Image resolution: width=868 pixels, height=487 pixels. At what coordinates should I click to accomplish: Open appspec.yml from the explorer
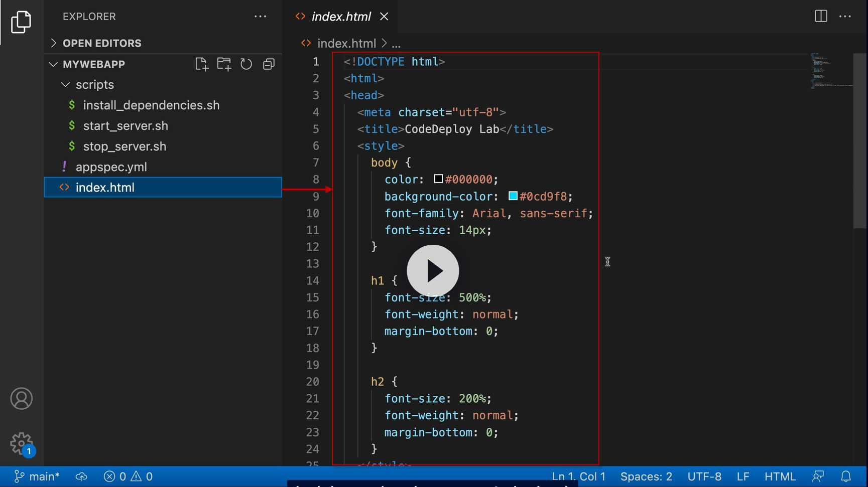pyautogui.click(x=111, y=167)
